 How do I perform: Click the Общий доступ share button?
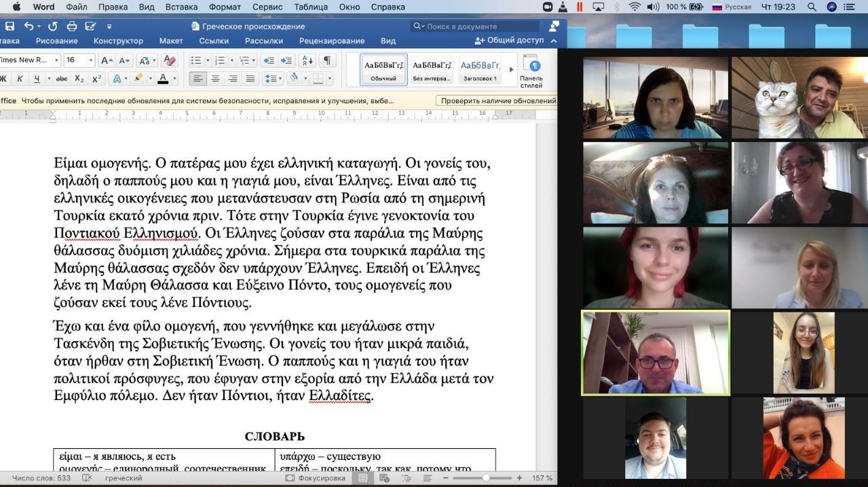510,41
